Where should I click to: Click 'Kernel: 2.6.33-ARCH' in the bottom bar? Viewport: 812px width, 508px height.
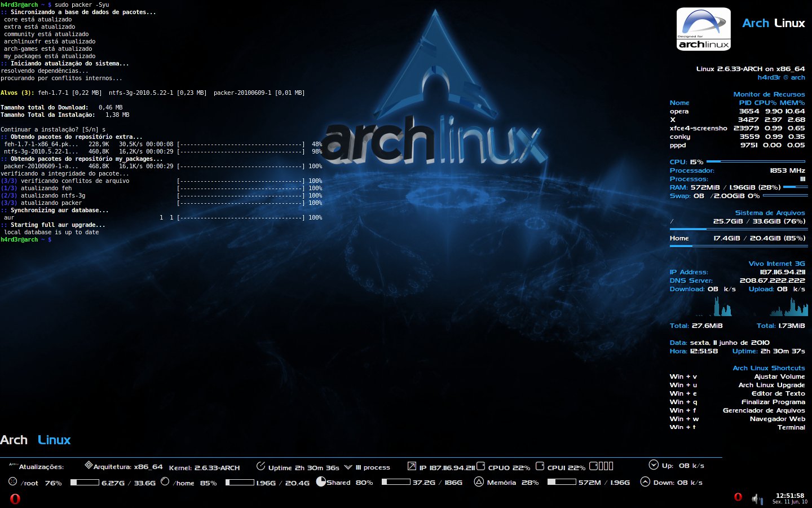coord(204,467)
